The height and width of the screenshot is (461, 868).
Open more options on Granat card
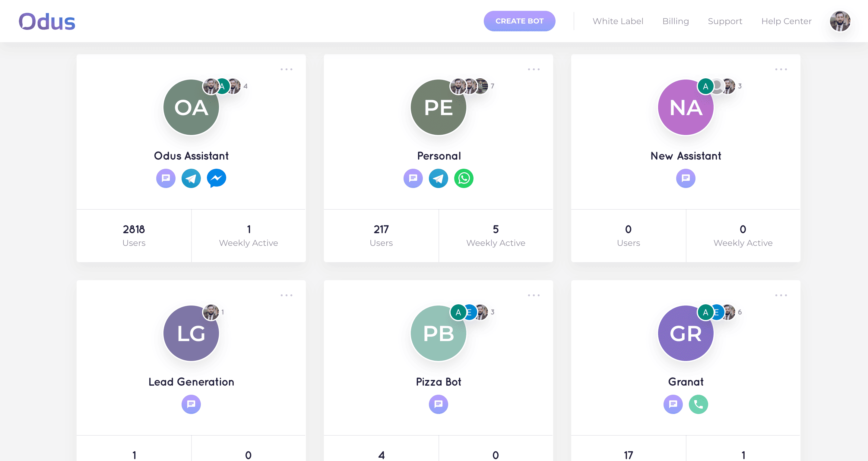click(x=781, y=295)
